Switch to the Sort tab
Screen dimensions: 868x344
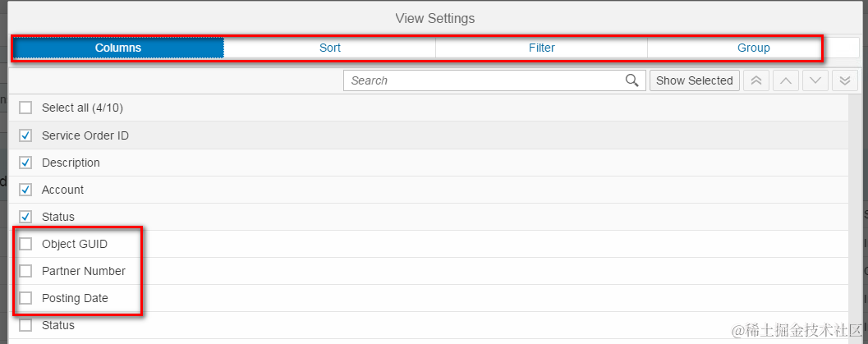point(330,48)
